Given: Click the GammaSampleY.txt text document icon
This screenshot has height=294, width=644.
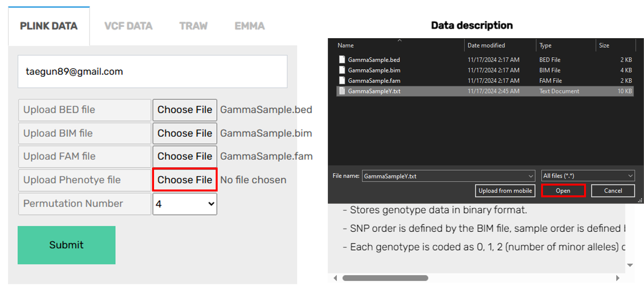Looking at the screenshot, I should tap(342, 91).
